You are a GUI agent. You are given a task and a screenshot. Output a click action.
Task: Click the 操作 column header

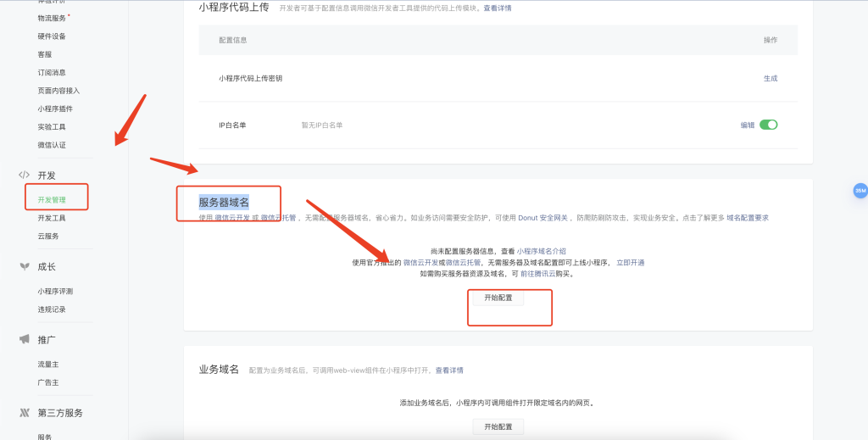pos(771,40)
